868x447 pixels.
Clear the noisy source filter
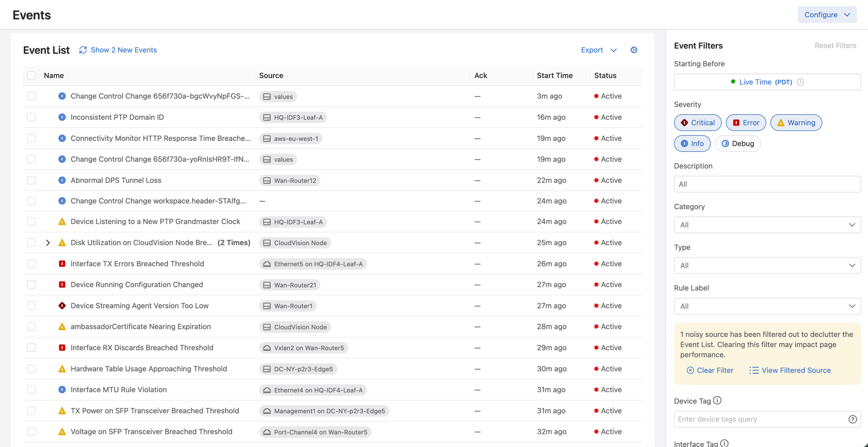[x=710, y=370]
